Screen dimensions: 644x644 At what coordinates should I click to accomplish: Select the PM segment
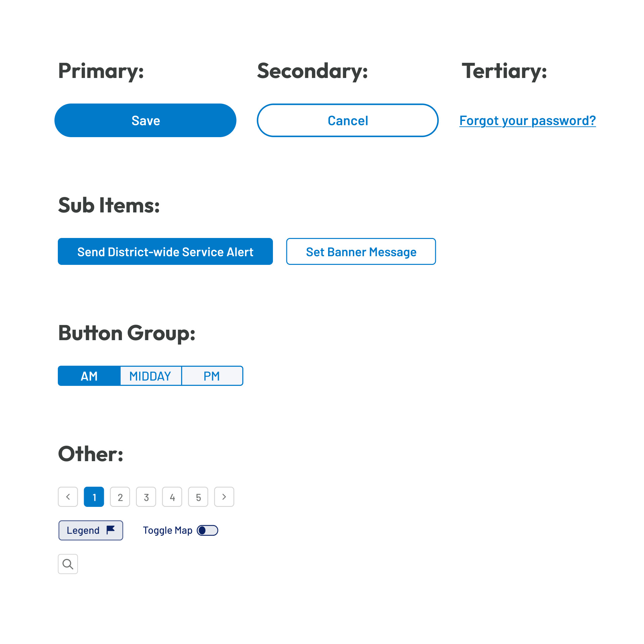click(x=212, y=376)
